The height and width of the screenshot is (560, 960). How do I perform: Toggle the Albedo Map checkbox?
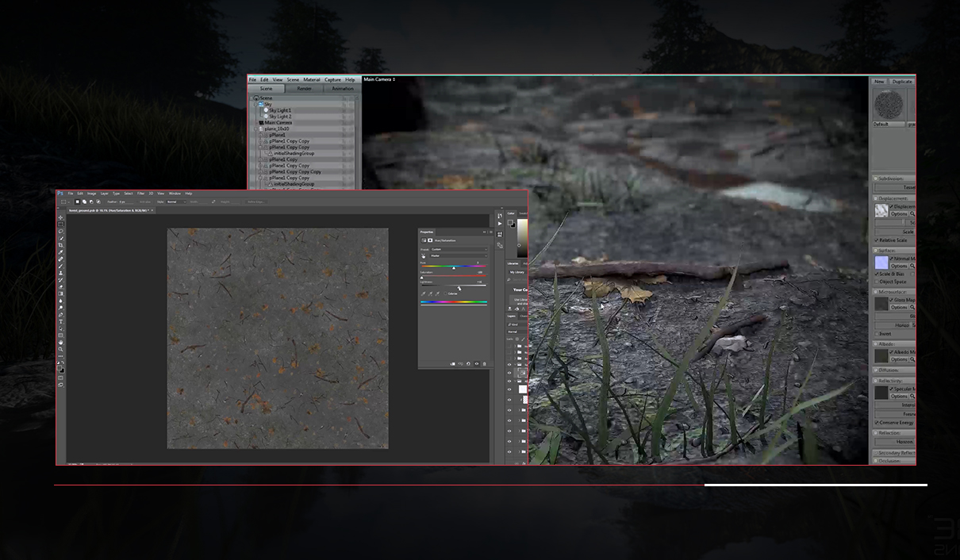pyautogui.click(x=892, y=351)
